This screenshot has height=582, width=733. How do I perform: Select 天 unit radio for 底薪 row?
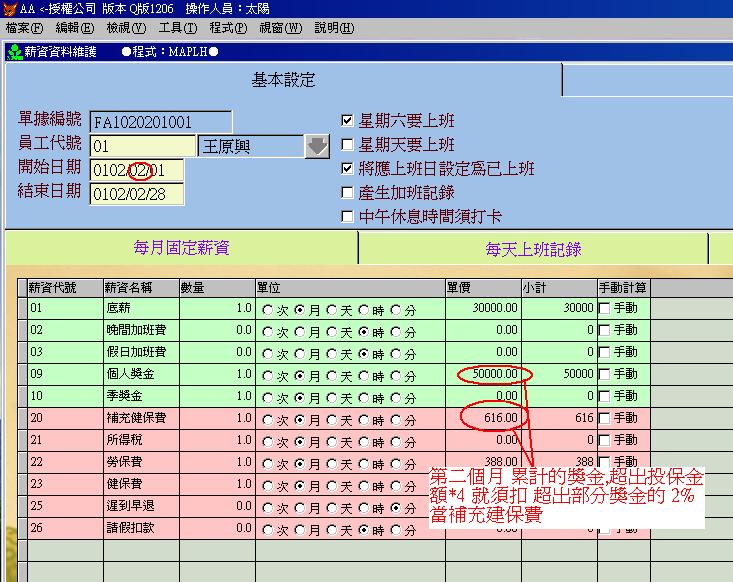[x=331, y=309]
